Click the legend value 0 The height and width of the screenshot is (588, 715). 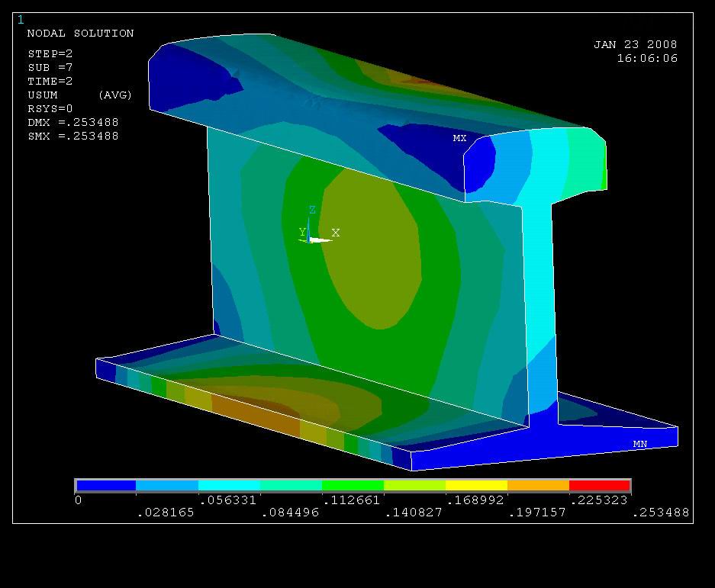click(x=79, y=500)
